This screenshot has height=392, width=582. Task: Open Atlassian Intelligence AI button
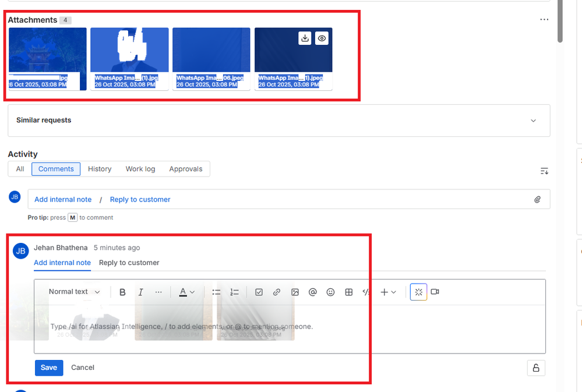pyautogui.click(x=419, y=292)
